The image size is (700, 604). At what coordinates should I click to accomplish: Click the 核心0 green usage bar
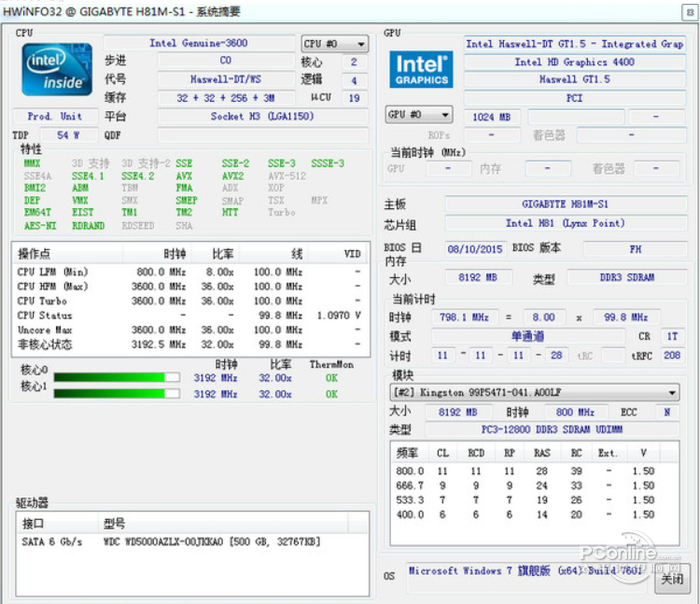[x=117, y=378]
